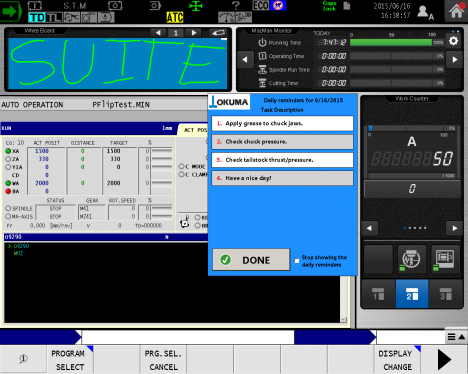Viewport: 468px width, 374px height.
Task: Click the White Board drawing area
Action: 118,63
